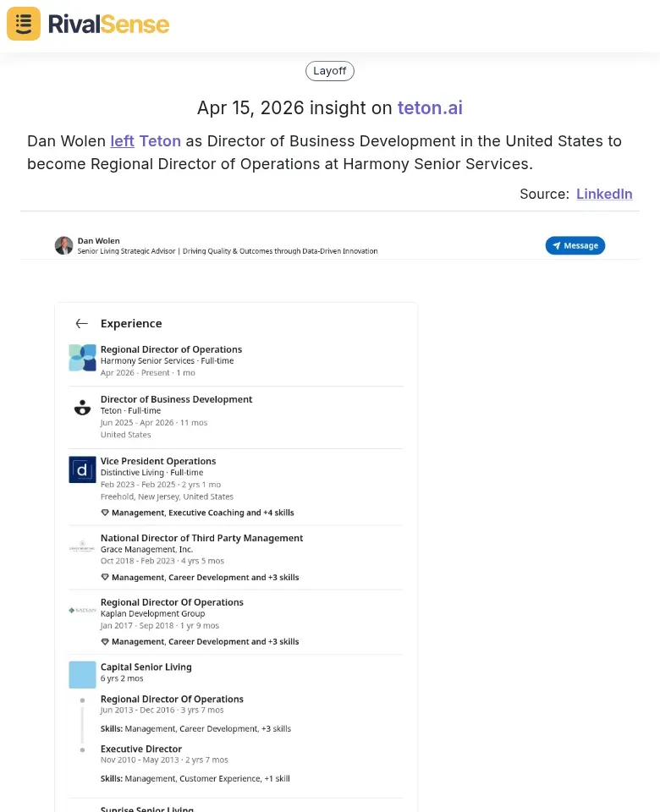660x812 pixels.
Task: Select the Kaplan Development Group logo
Action: [x=82, y=611]
